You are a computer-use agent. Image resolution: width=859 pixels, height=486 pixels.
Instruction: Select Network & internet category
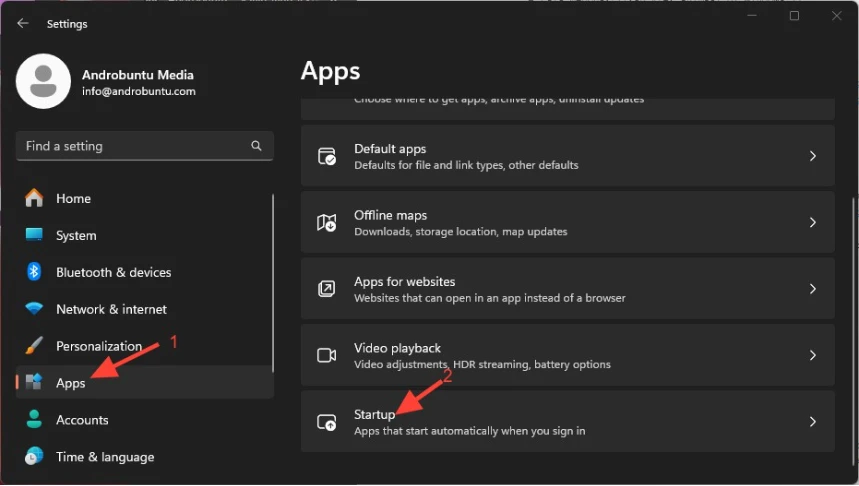click(145, 309)
